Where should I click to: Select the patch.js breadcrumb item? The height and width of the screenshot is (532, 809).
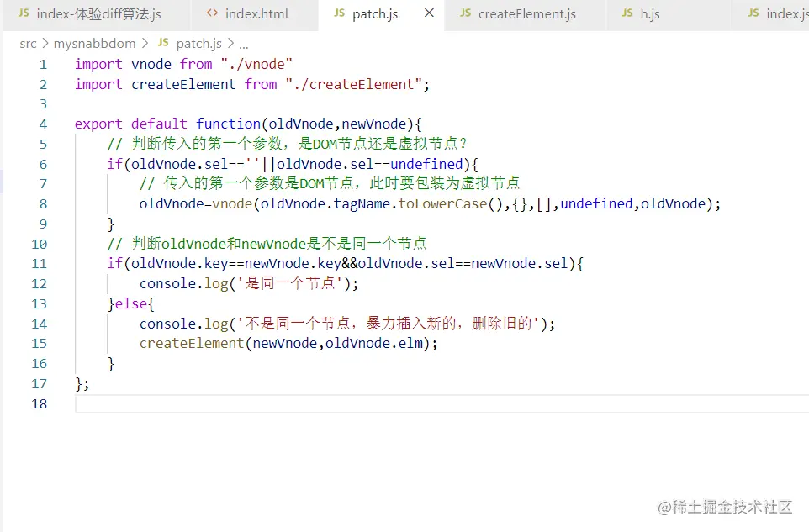tap(198, 43)
